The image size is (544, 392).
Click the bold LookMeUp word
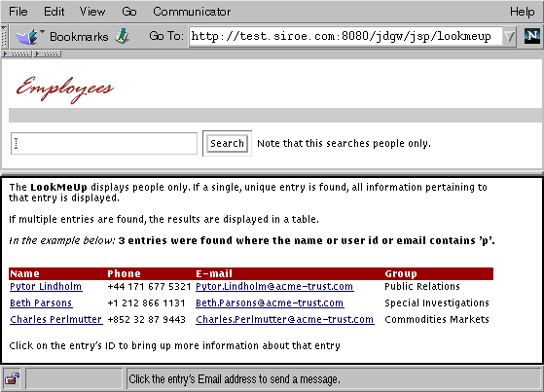[58, 188]
